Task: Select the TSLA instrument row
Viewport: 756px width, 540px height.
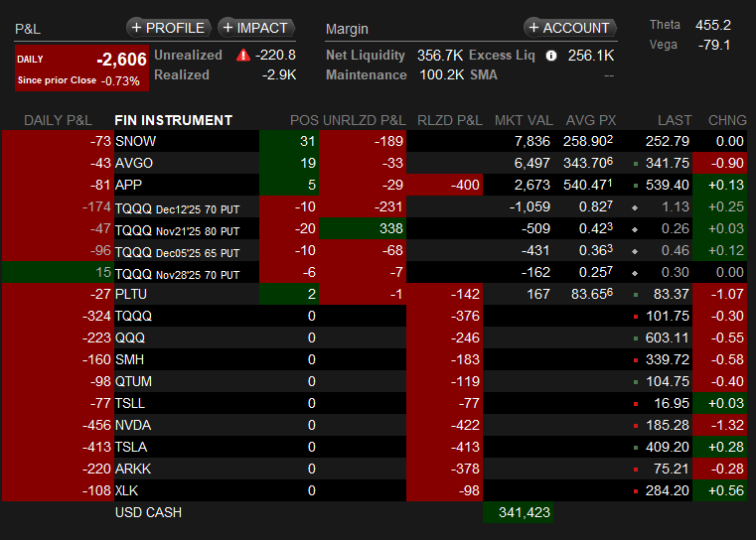Action: (x=375, y=447)
